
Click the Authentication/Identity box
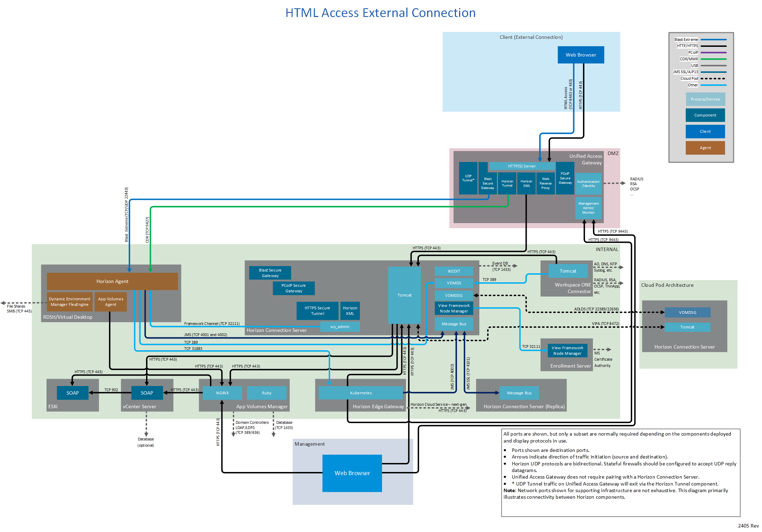click(588, 184)
